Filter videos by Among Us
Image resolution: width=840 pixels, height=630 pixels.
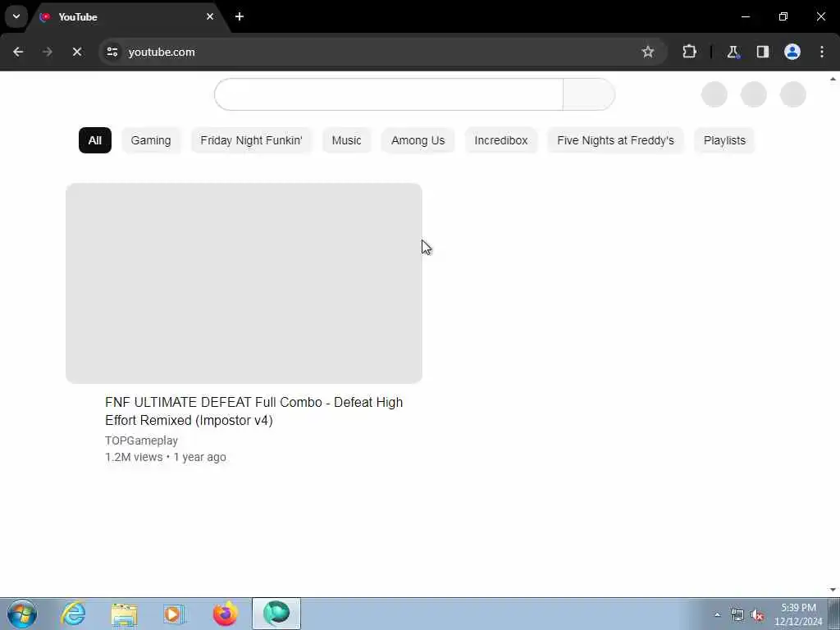(x=418, y=140)
